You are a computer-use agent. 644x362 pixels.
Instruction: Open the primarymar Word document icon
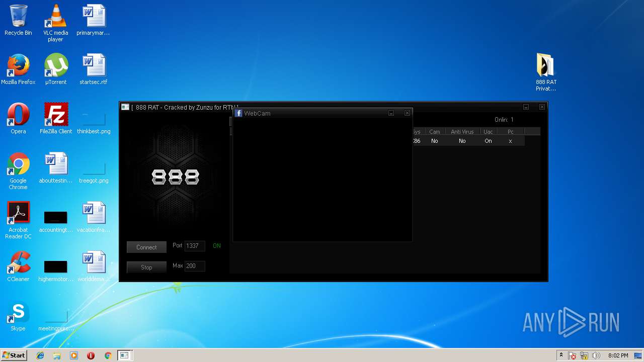[93, 20]
